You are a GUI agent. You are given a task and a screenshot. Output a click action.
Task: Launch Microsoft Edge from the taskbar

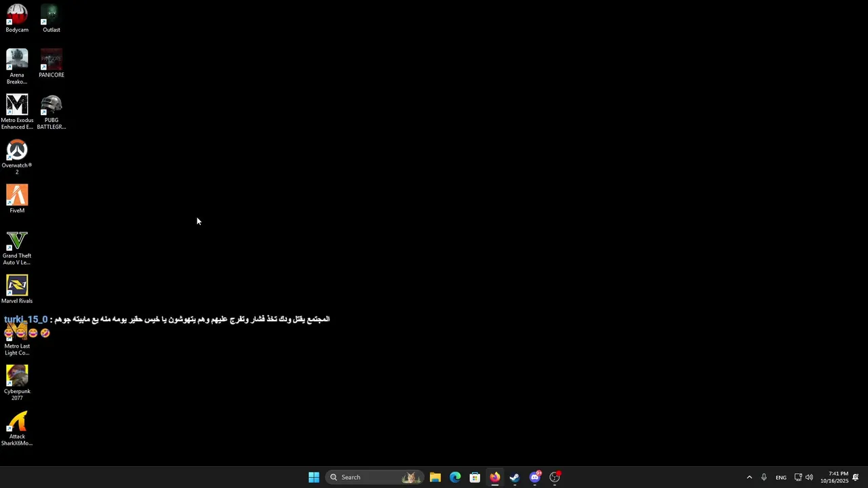pos(455,477)
